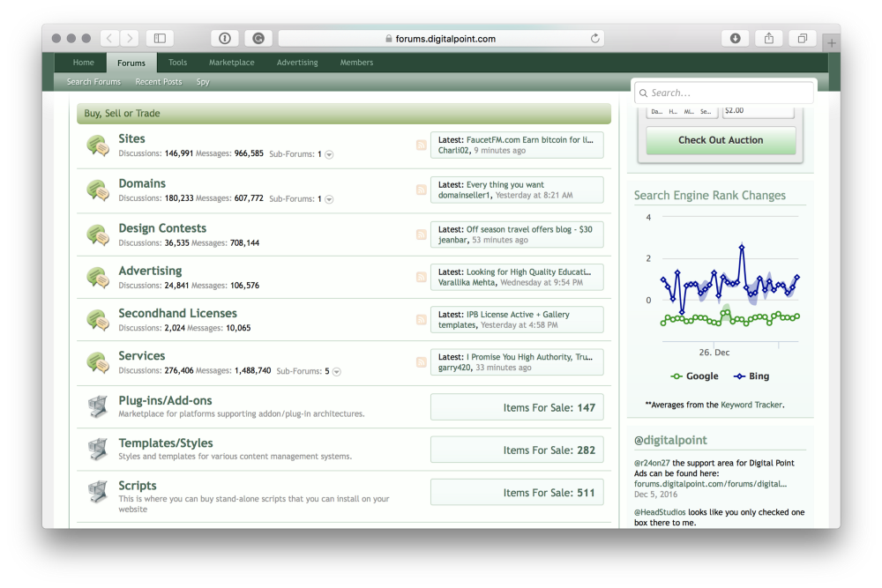The image size is (882, 588).
Task: Open a new tab with the plus button
Action: coord(832,42)
